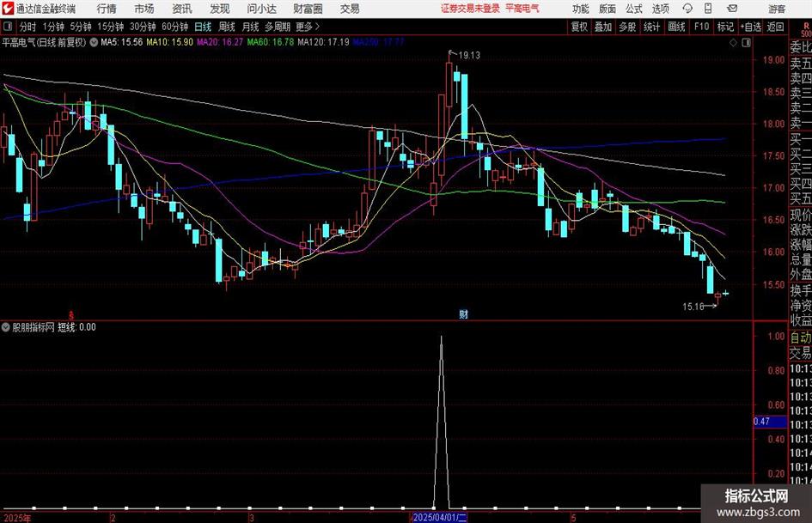Click the 统计 statistics button
The image size is (812, 523).
coord(652,27)
